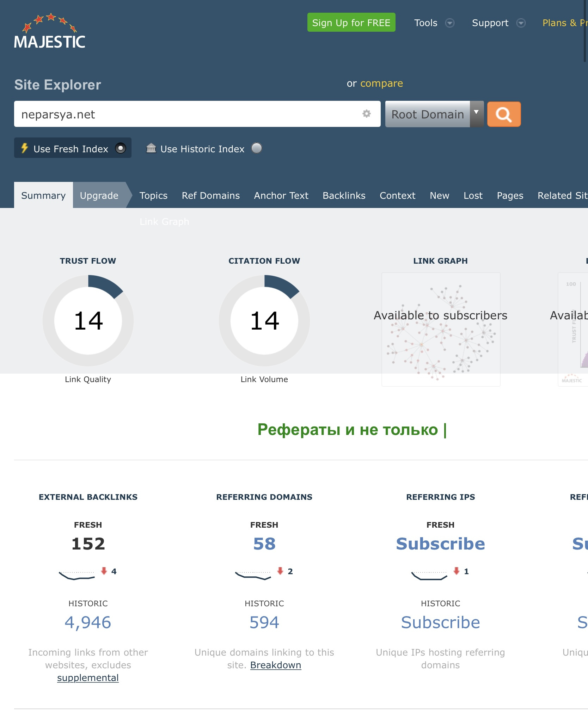Open the Ref Domains tab
Viewport: 588px width, 718px height.
(211, 195)
